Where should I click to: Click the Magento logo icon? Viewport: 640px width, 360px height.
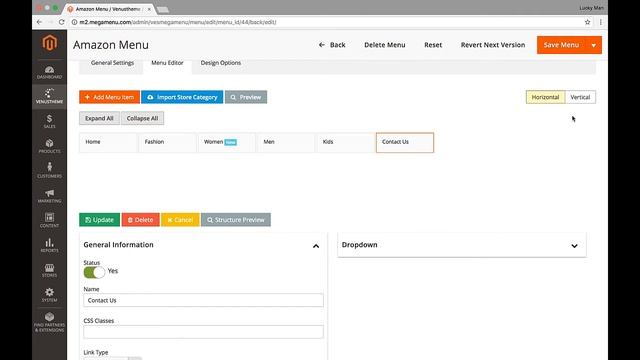coord(49,43)
